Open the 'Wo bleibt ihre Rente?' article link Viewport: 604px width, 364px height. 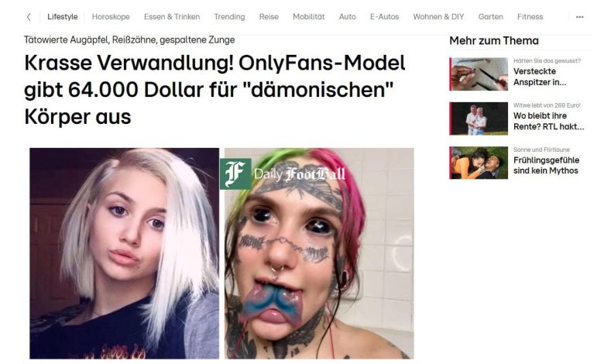[548, 121]
